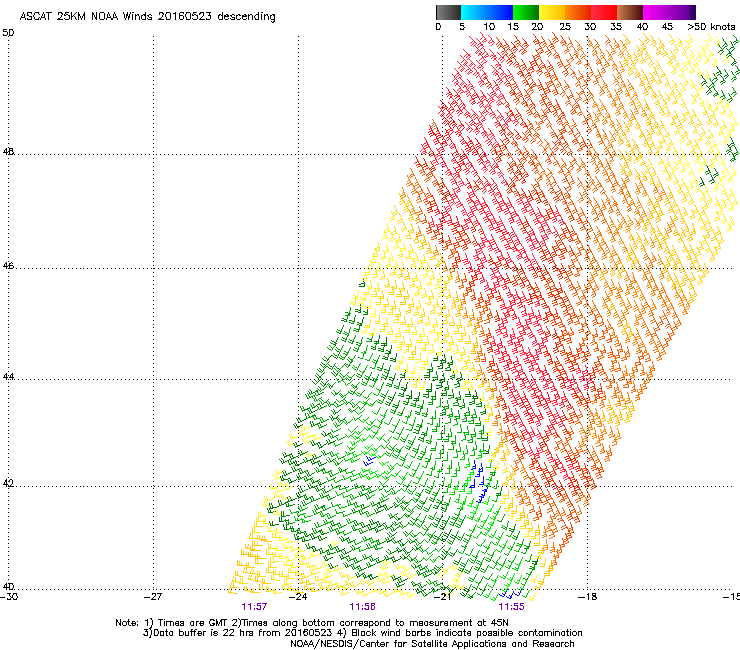740x650 pixels.
Task: Click the purple time stamp '11:56'
Action: point(362,607)
